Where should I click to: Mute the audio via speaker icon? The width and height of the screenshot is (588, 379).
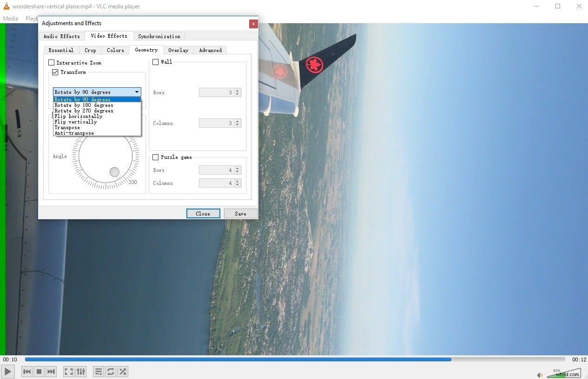540,374
